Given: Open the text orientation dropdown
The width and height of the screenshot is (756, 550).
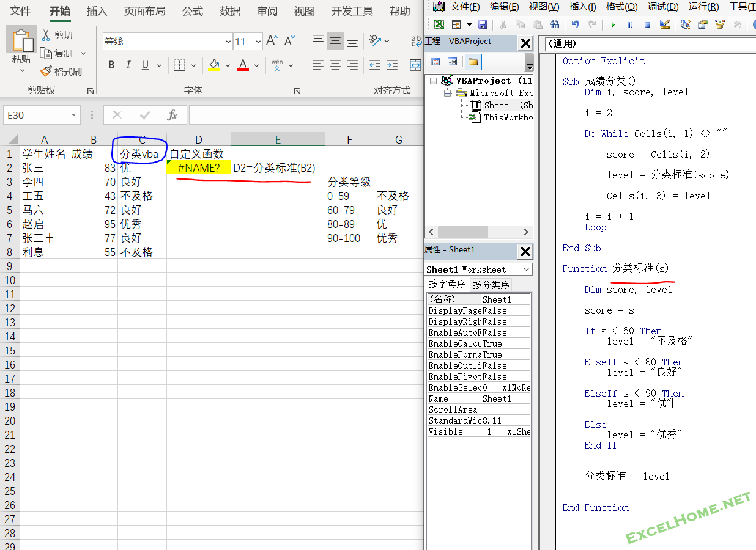Looking at the screenshot, I should coord(387,41).
